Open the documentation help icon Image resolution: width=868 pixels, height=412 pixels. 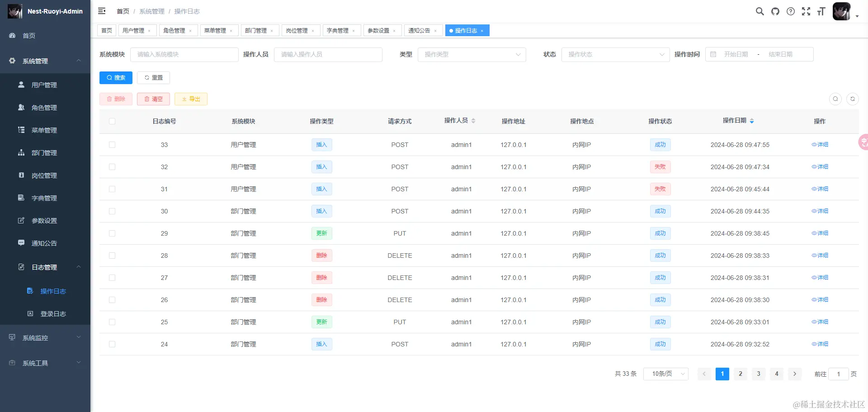791,11
